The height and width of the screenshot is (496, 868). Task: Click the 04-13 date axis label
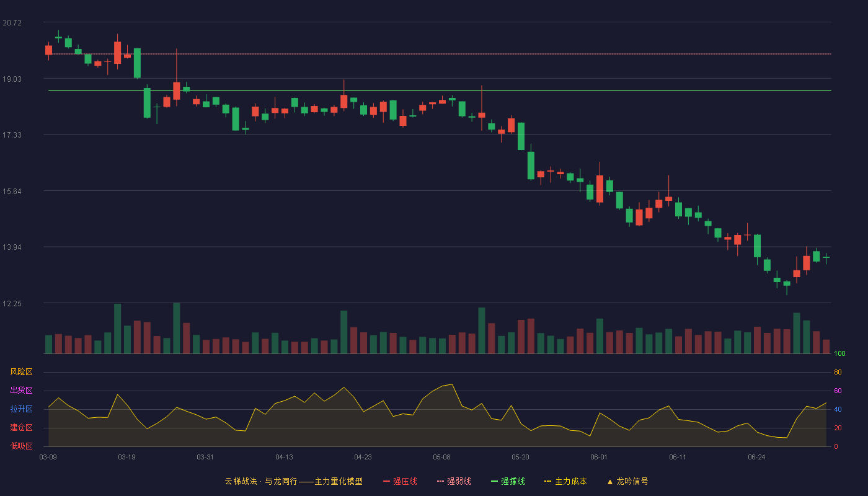(284, 457)
